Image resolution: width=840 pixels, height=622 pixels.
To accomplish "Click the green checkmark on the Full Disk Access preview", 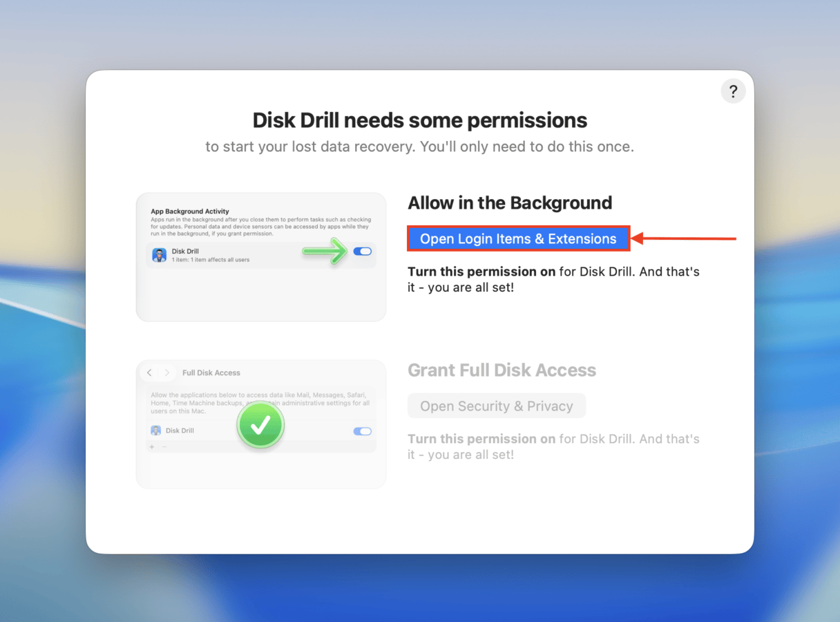I will (260, 424).
